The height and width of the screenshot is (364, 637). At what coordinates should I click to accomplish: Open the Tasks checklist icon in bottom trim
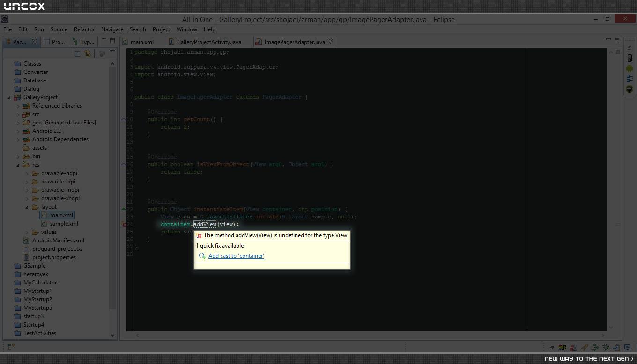pos(616,347)
